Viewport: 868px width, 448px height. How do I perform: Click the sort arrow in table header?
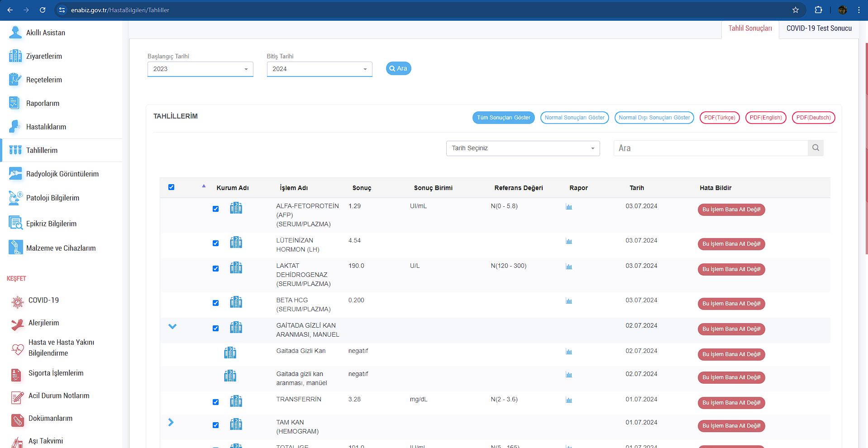click(x=204, y=186)
